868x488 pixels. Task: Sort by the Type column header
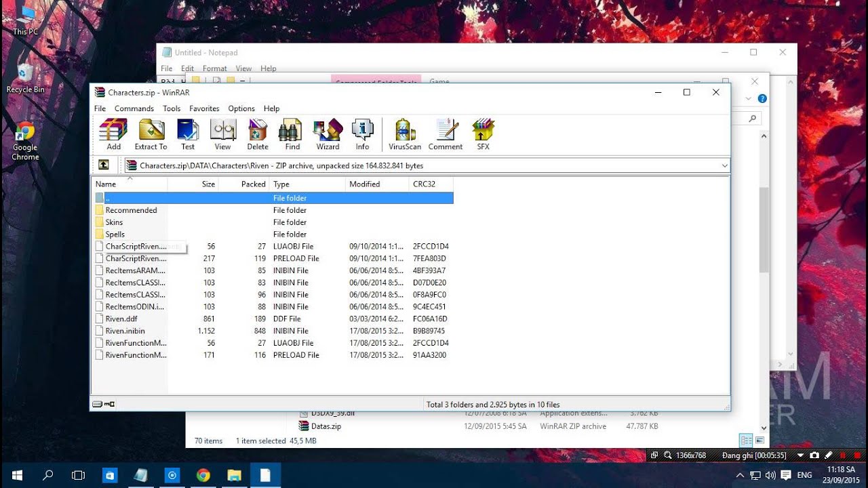point(307,184)
